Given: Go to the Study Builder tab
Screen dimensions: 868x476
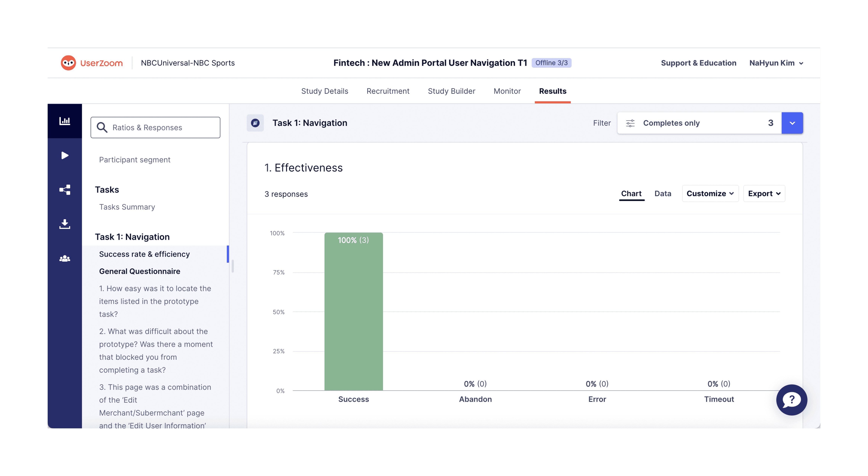Looking at the screenshot, I should coord(451,91).
